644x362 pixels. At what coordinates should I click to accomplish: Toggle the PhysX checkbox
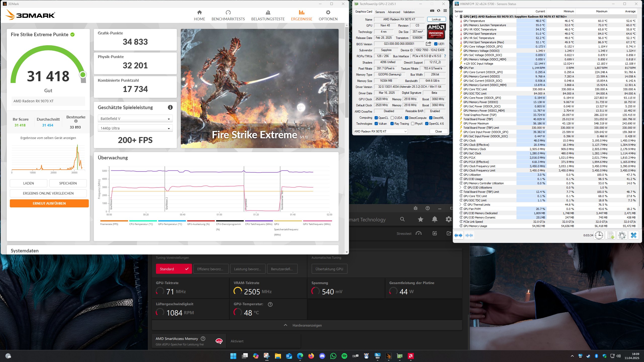[413, 123]
